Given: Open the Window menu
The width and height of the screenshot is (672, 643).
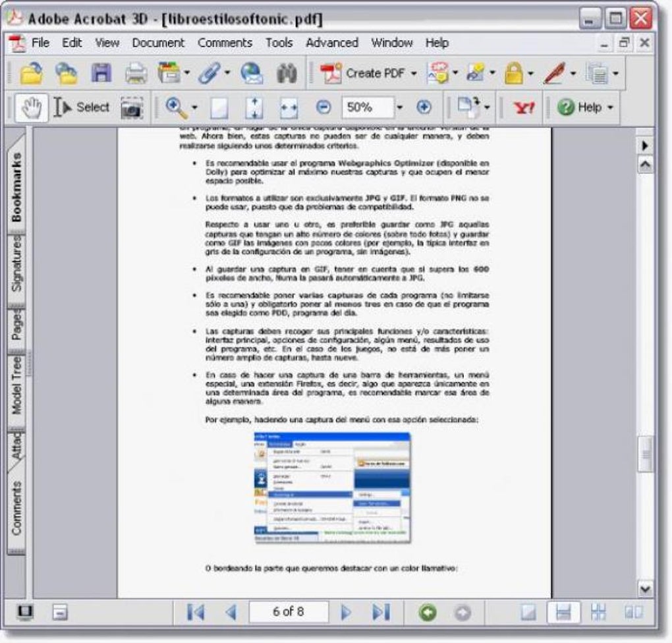Looking at the screenshot, I should (x=392, y=43).
